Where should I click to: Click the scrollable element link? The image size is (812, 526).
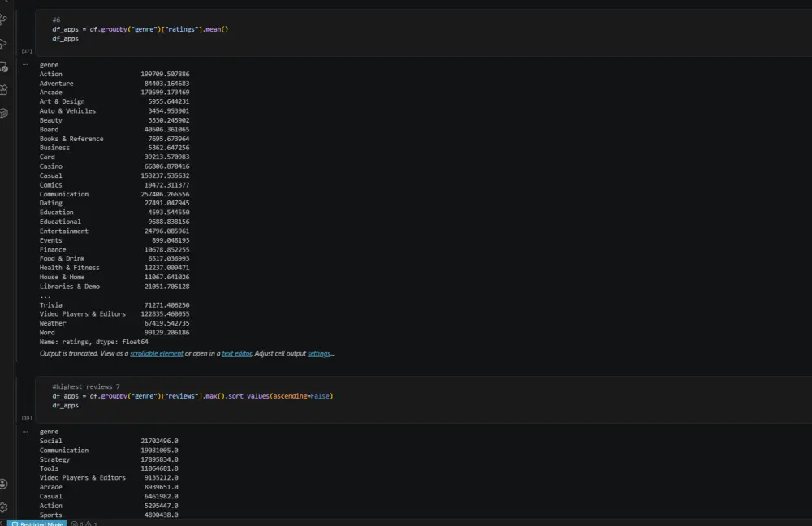tap(157, 354)
